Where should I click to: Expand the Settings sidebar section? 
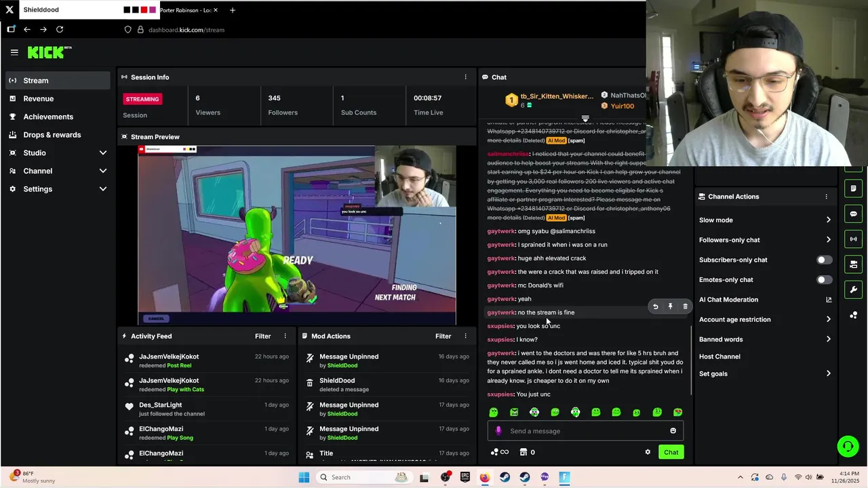pyautogui.click(x=103, y=189)
